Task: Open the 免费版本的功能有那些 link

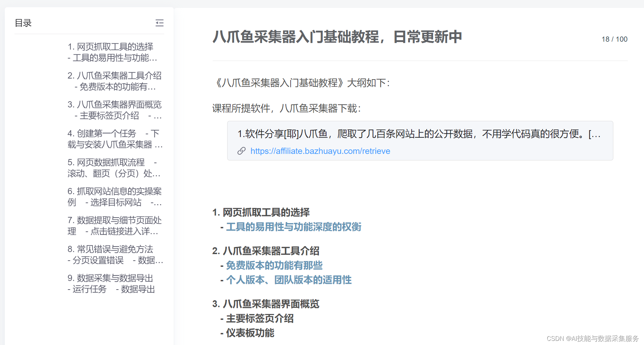Action: coord(274,265)
